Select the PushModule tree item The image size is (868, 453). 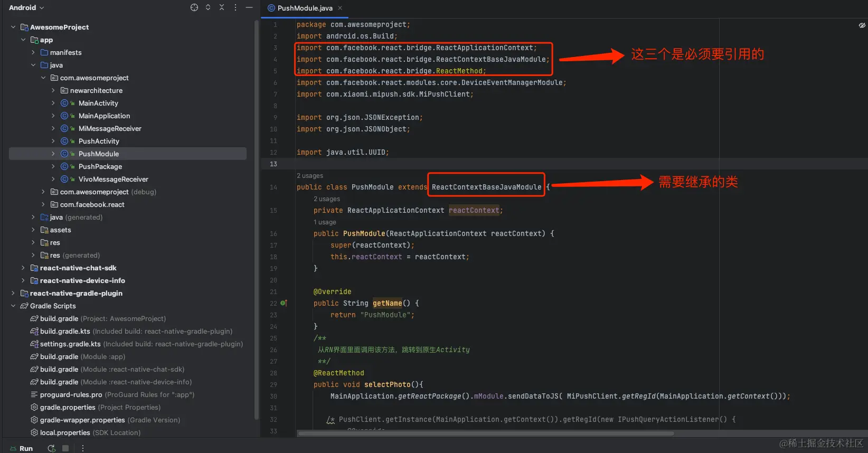pyautogui.click(x=128, y=154)
